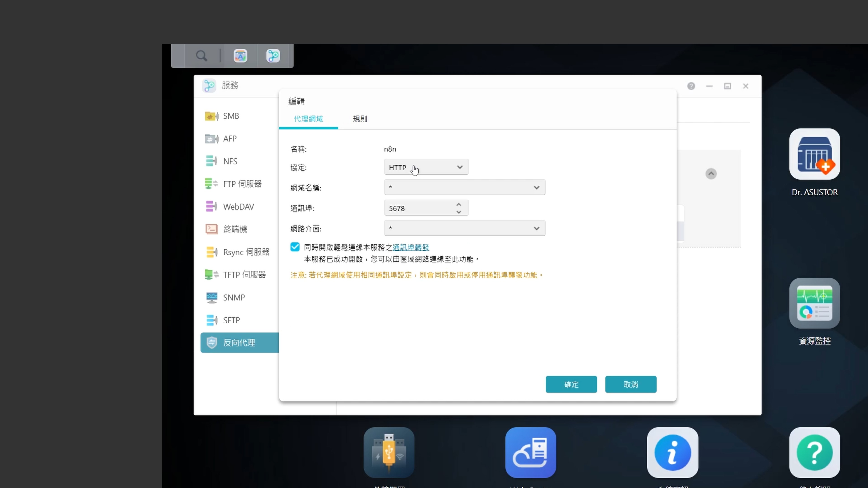
Task: Expand the 網域名稱 domain name dropdown
Action: click(x=464, y=187)
